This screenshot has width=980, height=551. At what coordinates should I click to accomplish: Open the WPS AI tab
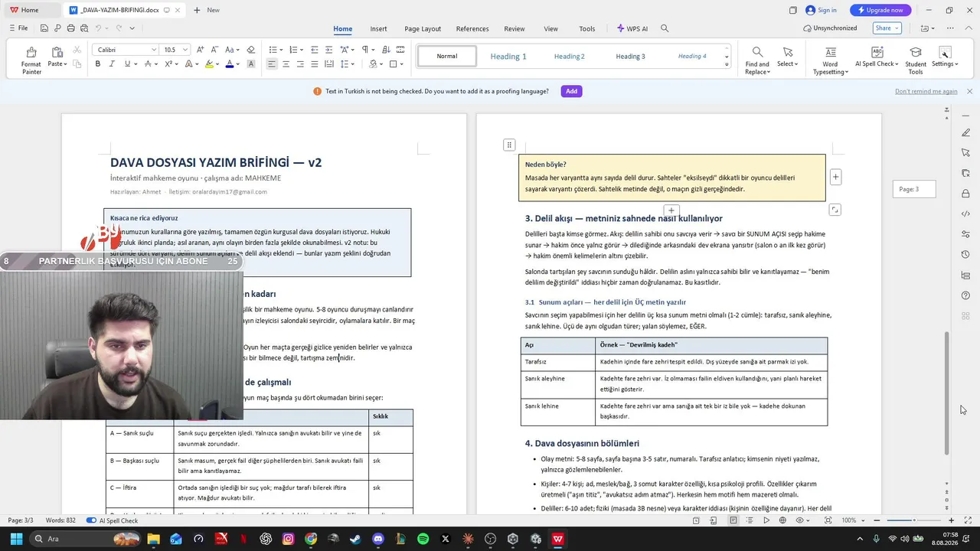(x=632, y=28)
